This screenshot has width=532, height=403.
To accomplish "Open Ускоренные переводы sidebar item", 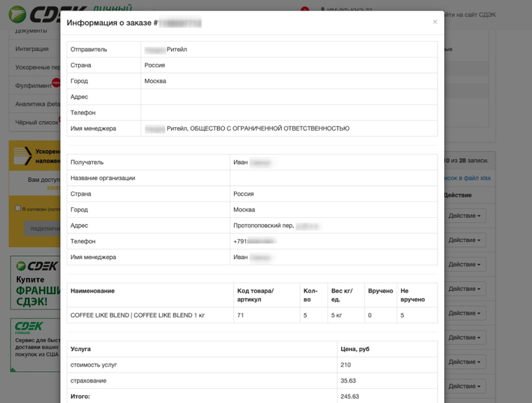I will [35, 67].
